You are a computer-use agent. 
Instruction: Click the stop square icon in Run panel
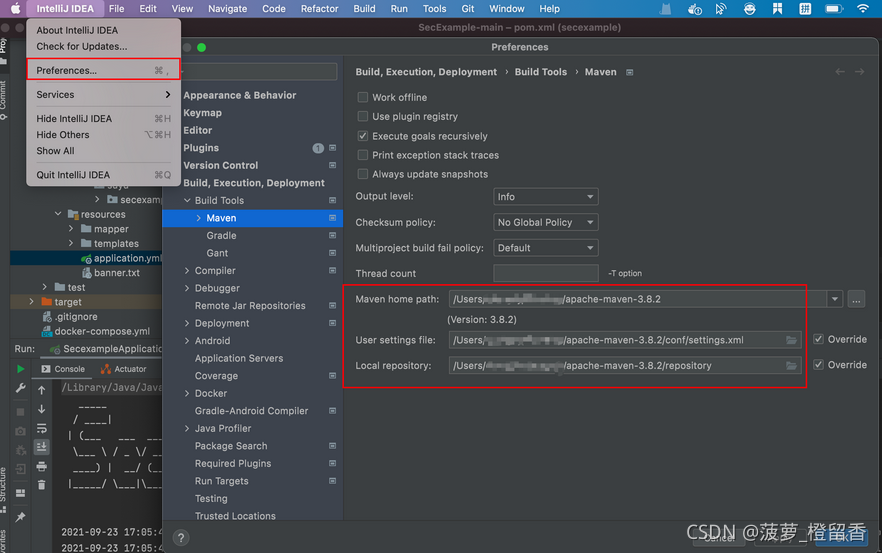click(x=21, y=412)
